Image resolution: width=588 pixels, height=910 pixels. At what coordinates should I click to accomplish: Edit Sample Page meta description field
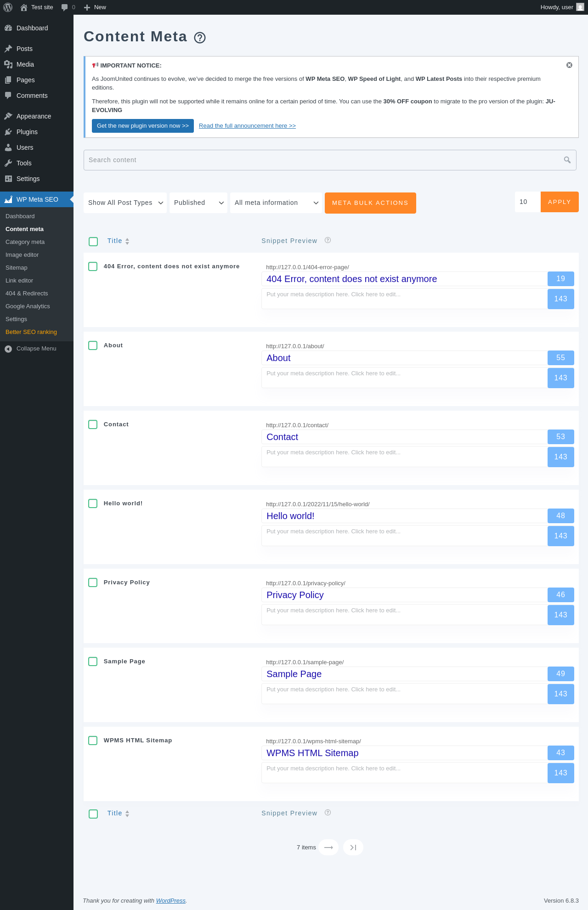pyautogui.click(x=404, y=694)
